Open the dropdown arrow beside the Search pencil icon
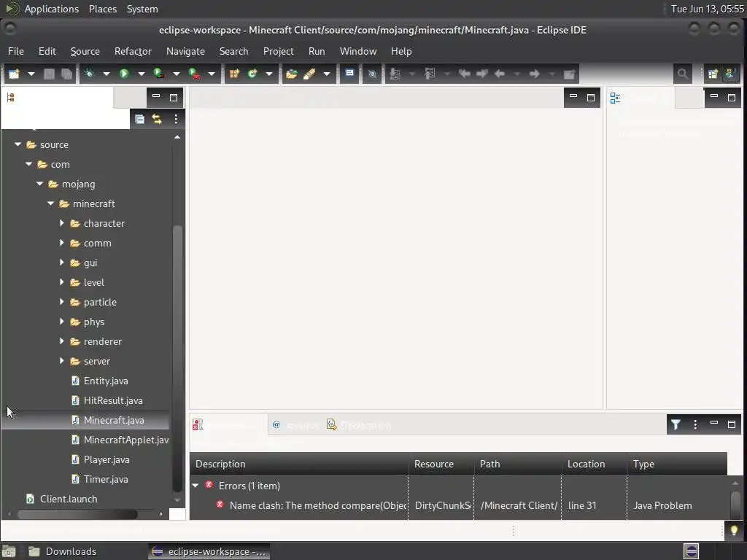 (327, 74)
